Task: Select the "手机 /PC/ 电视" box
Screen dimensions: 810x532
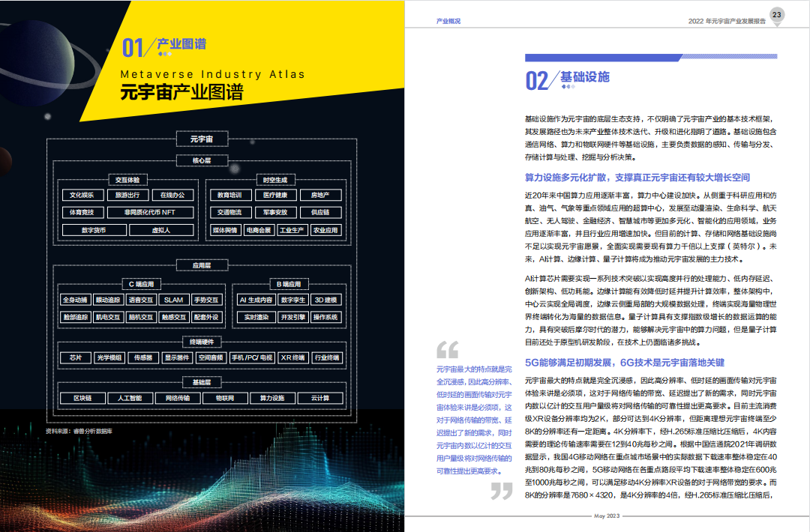Action: [252, 357]
